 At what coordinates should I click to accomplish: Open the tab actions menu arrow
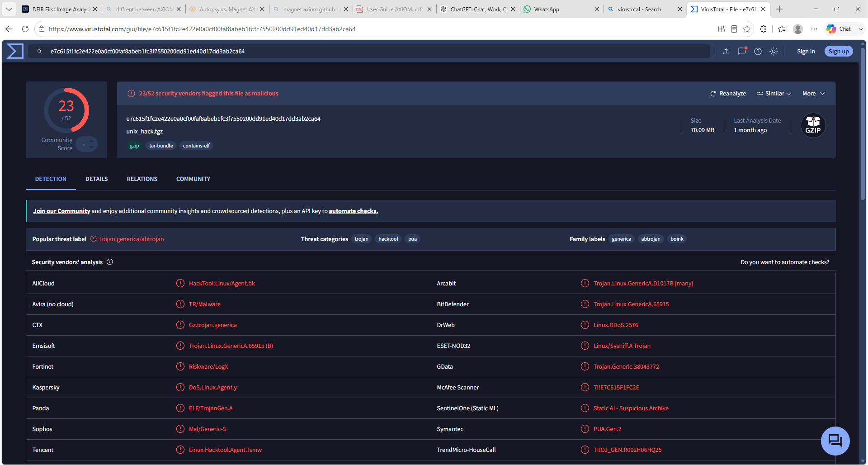tap(9, 9)
